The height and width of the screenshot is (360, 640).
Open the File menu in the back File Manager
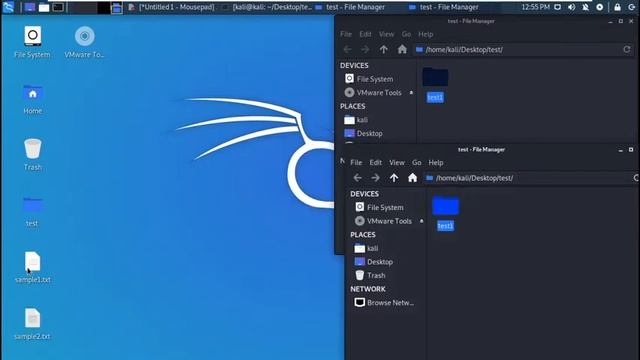pyautogui.click(x=346, y=34)
